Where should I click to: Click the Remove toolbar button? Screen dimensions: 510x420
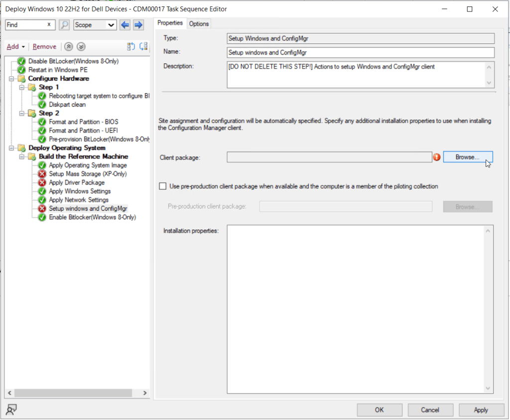(x=44, y=46)
